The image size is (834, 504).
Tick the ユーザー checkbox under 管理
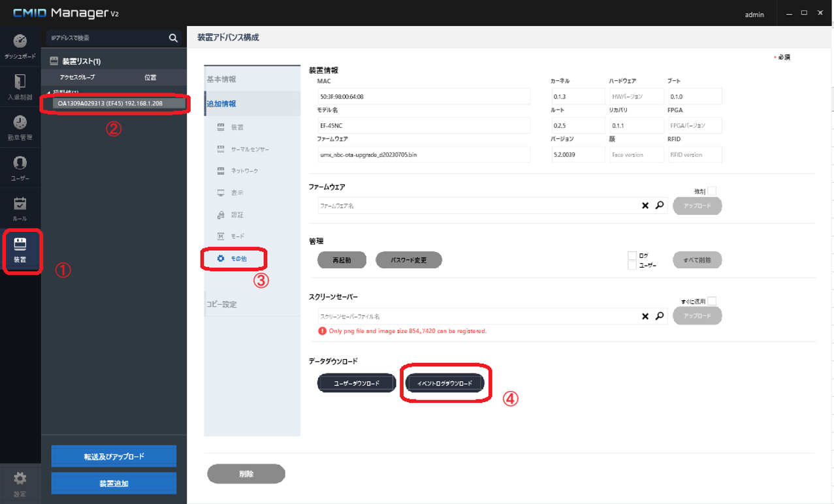(632, 265)
